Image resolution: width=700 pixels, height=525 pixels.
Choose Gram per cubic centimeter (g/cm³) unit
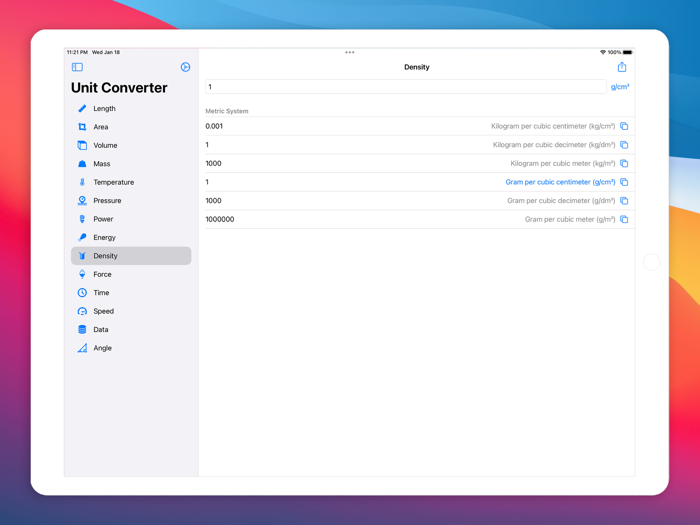coord(560,182)
